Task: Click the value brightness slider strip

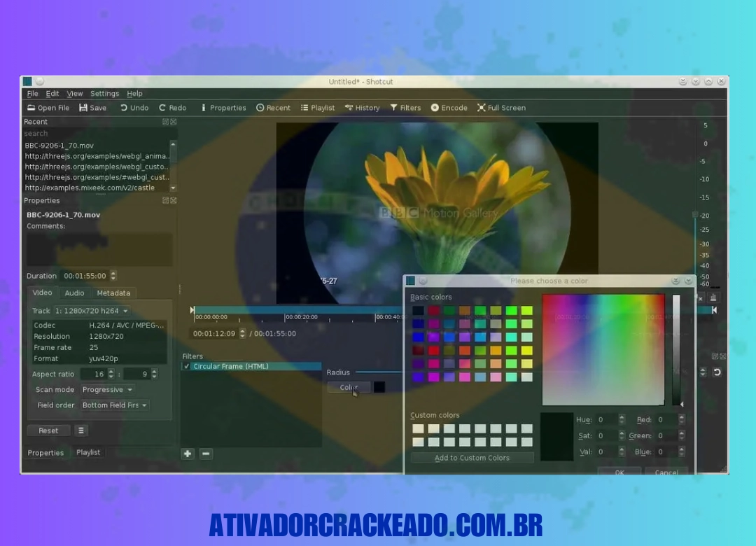Action: click(x=676, y=350)
